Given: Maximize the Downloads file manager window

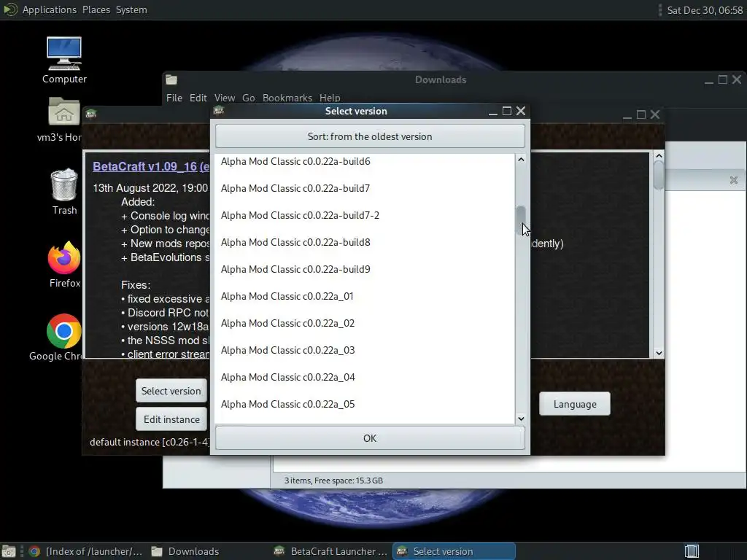Looking at the screenshot, I should 723,79.
